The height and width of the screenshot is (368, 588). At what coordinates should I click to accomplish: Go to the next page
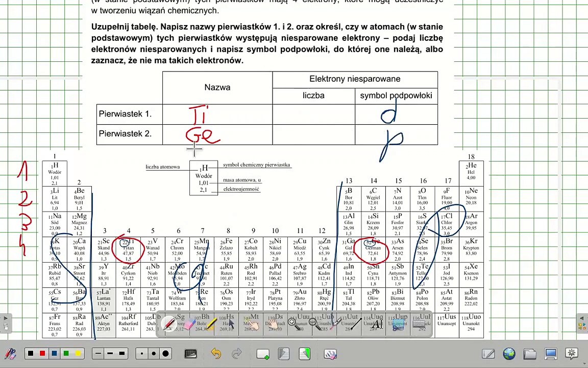pyautogui.click(x=305, y=353)
